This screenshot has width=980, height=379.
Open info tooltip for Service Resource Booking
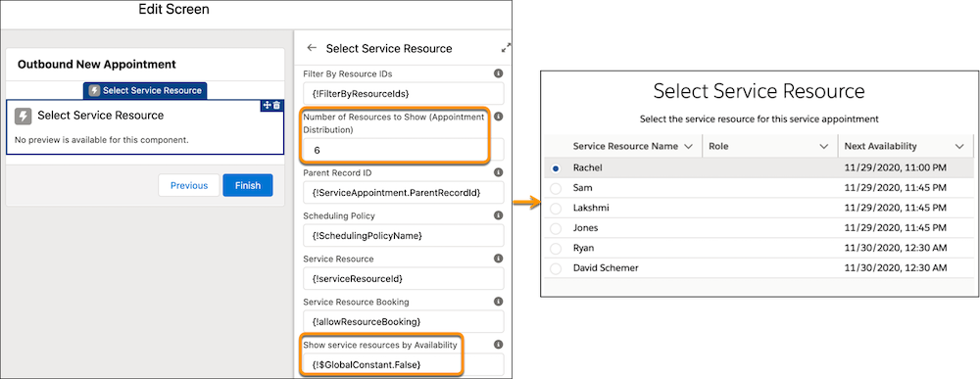498,302
